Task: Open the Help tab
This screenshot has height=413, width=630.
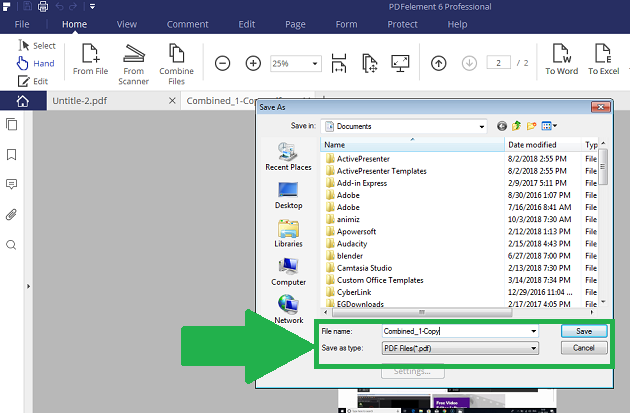Action: 457,25
